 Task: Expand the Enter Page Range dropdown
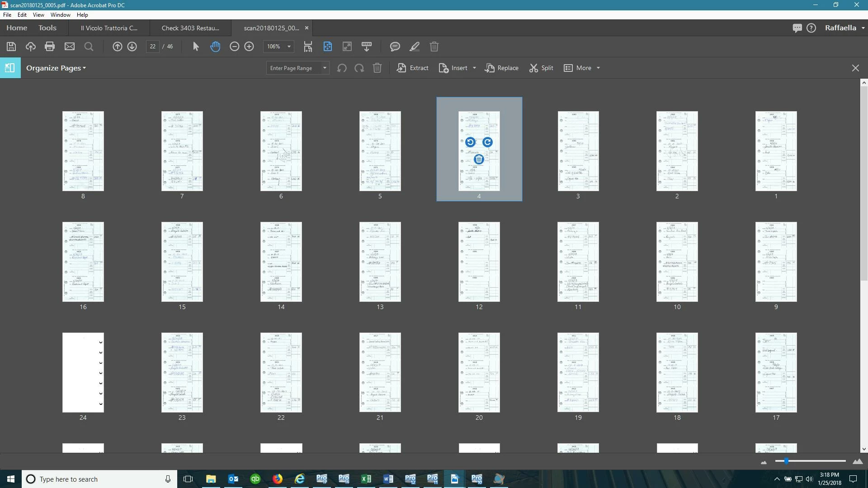click(x=325, y=68)
